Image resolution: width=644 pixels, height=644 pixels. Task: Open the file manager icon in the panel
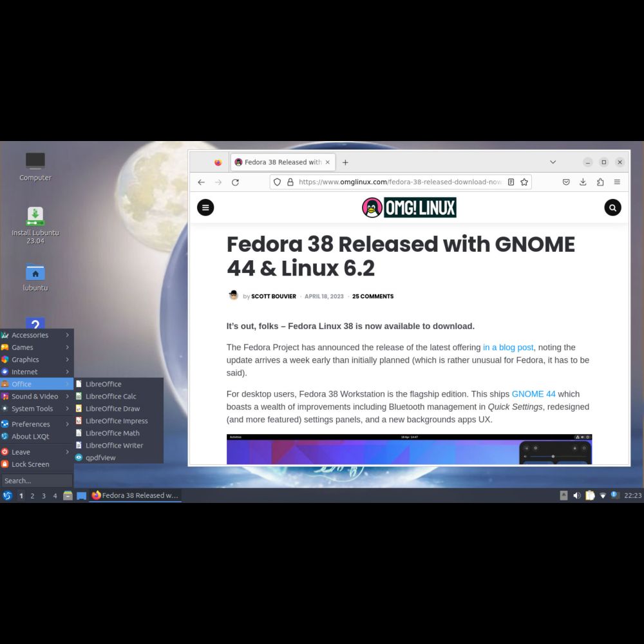tap(68, 495)
